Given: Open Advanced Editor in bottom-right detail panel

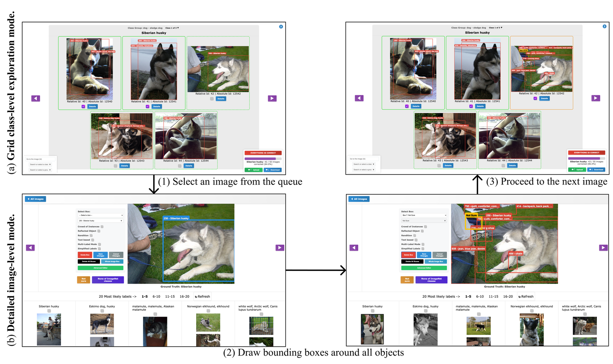Looking at the screenshot, I should click(424, 268).
